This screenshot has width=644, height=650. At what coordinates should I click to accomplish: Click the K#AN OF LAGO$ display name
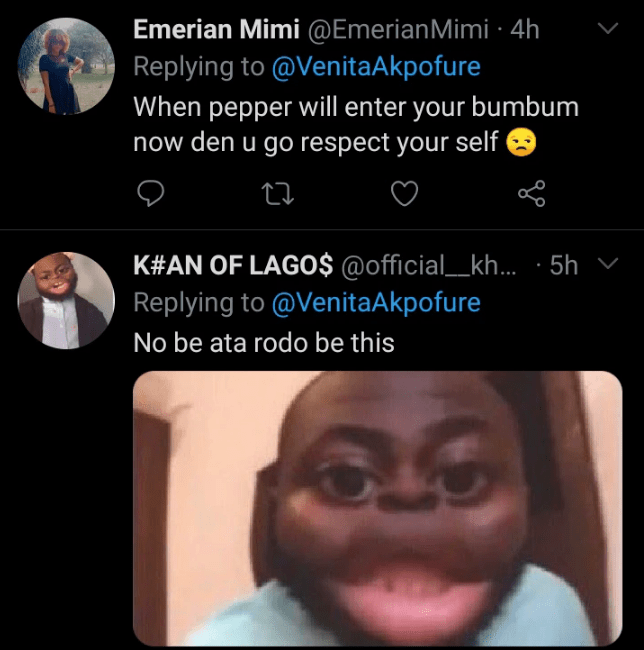[x=233, y=265]
